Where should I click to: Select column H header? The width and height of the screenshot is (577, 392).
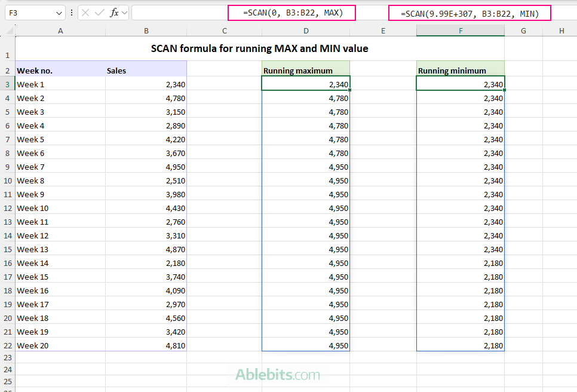tap(561, 31)
